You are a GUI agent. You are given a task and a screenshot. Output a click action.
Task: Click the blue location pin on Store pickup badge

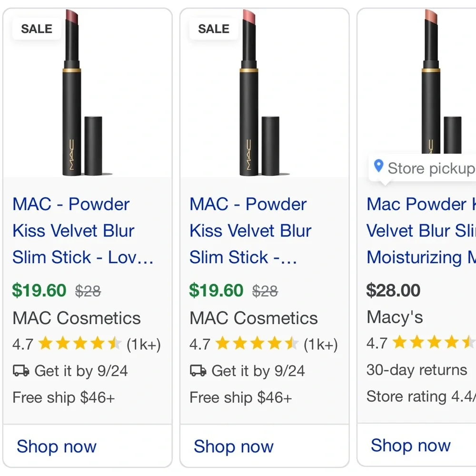[x=378, y=167]
